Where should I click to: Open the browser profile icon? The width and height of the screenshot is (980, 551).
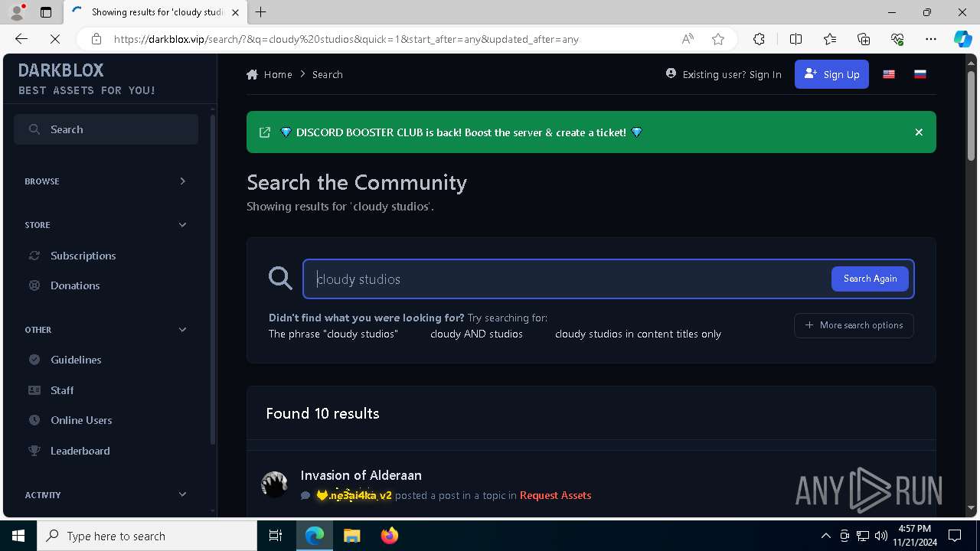[x=17, y=12]
